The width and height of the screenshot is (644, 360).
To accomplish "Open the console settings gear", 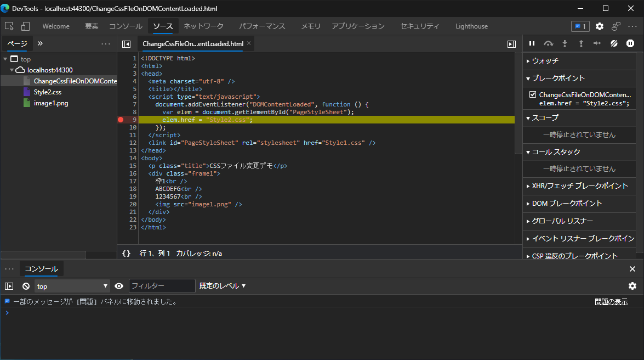I will tap(632, 286).
